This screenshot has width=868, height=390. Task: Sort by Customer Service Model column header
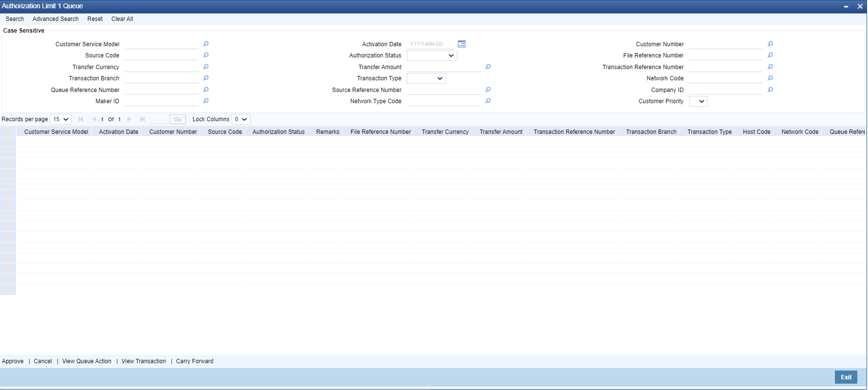[56, 132]
